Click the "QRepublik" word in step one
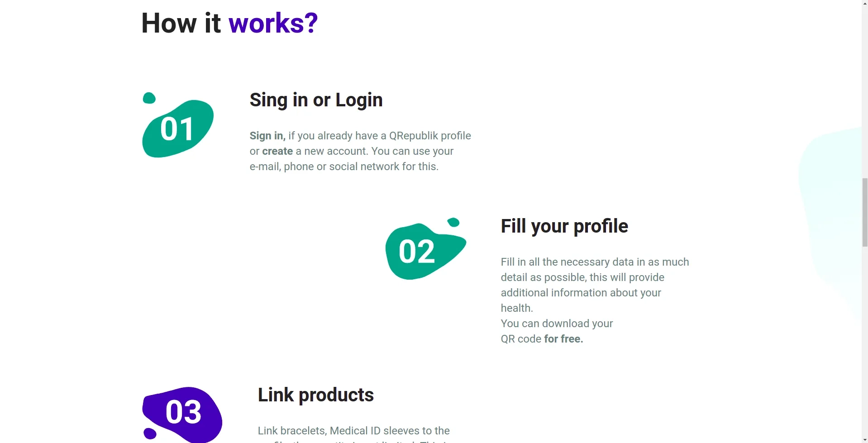The image size is (868, 443). tap(413, 136)
